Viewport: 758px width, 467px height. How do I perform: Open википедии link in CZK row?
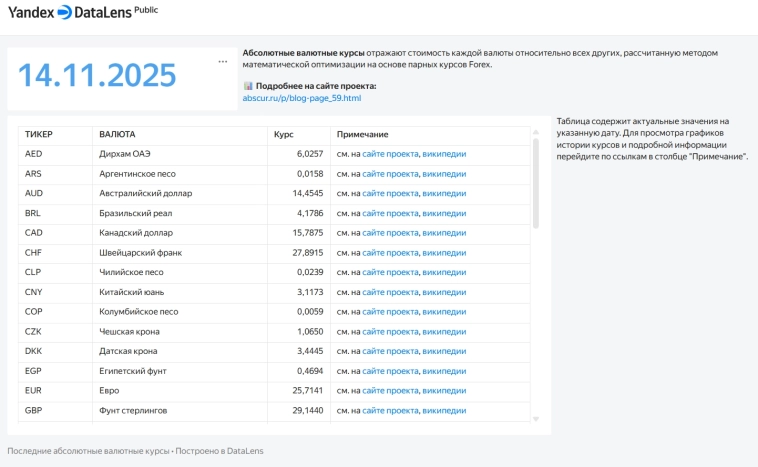coord(444,332)
